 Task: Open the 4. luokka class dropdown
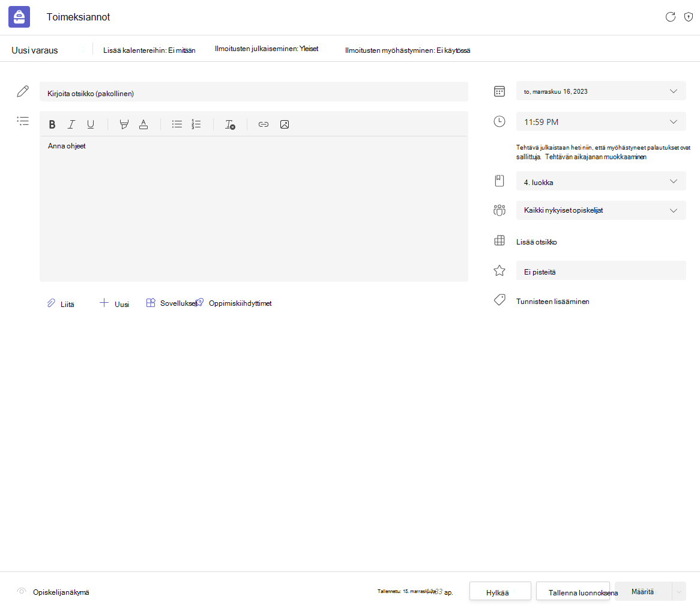[x=601, y=181]
